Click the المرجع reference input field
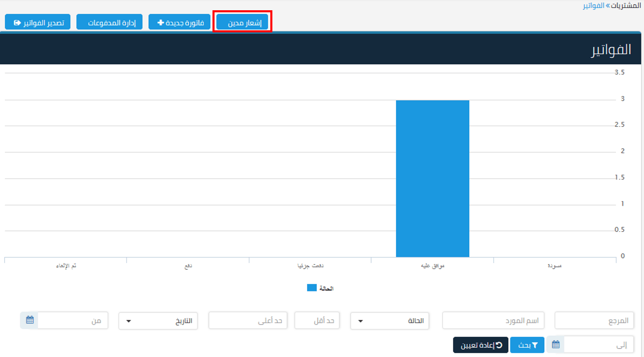Image resolution: width=644 pixels, height=357 pixels. (x=594, y=321)
